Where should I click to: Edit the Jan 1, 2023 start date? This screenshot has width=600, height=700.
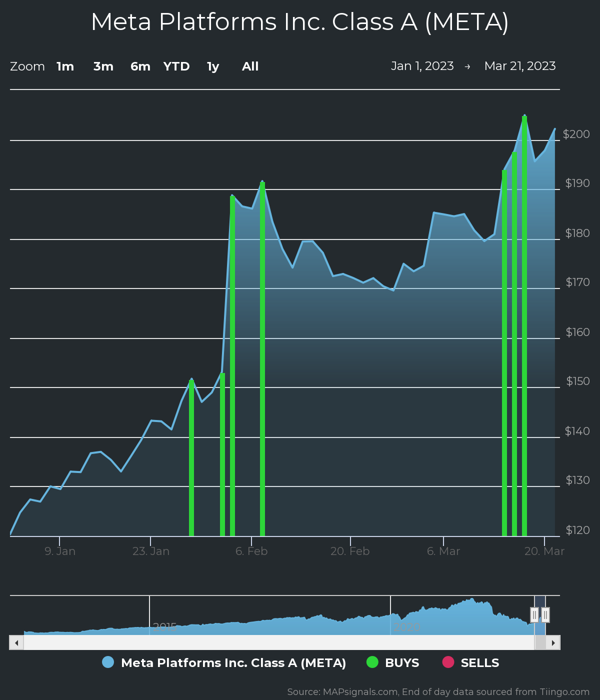pyautogui.click(x=422, y=66)
